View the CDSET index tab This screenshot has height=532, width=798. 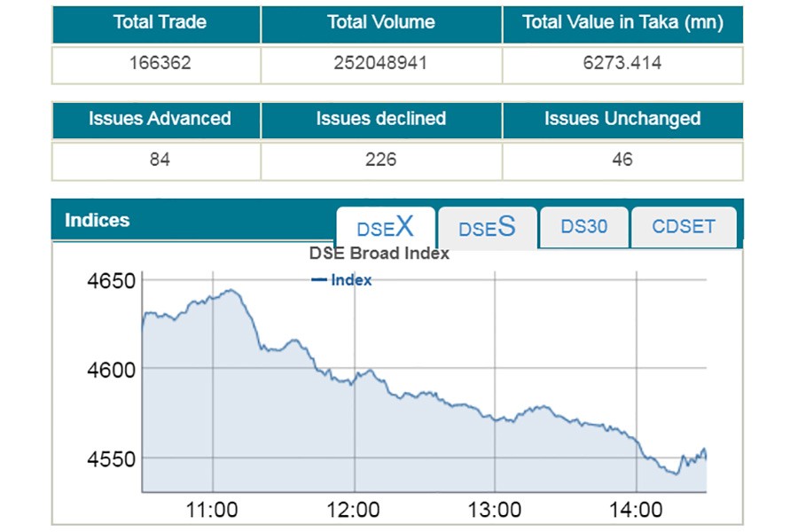click(x=683, y=227)
